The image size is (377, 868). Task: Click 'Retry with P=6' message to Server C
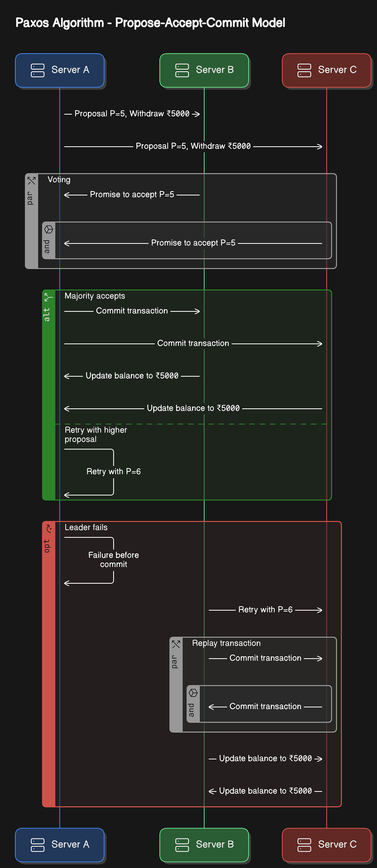(265, 610)
